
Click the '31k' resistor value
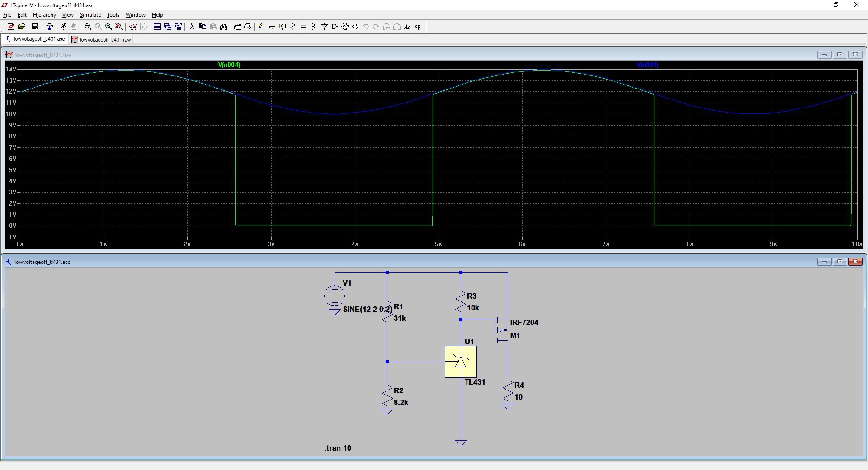(x=400, y=318)
